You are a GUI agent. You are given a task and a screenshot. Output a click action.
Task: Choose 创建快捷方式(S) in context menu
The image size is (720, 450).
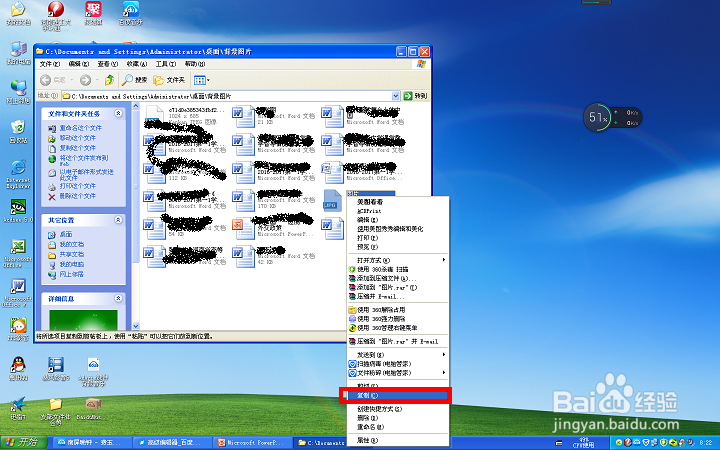click(398, 409)
